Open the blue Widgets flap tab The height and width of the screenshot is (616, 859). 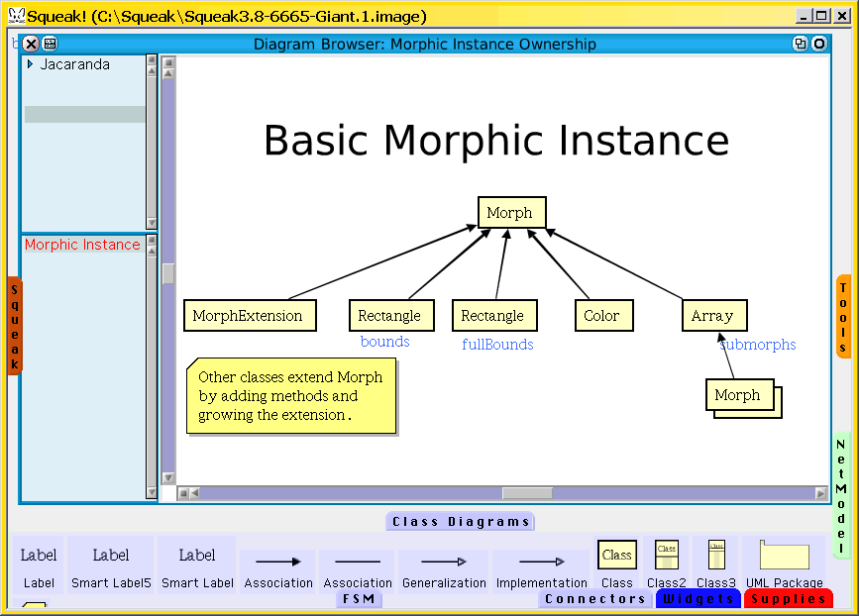698,599
